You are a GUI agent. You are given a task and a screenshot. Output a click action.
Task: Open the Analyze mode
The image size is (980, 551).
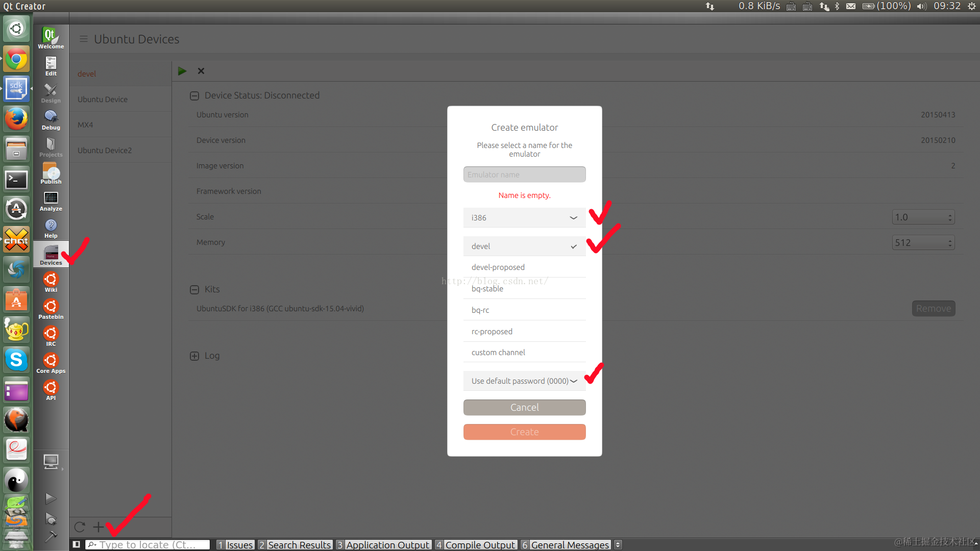coord(51,201)
